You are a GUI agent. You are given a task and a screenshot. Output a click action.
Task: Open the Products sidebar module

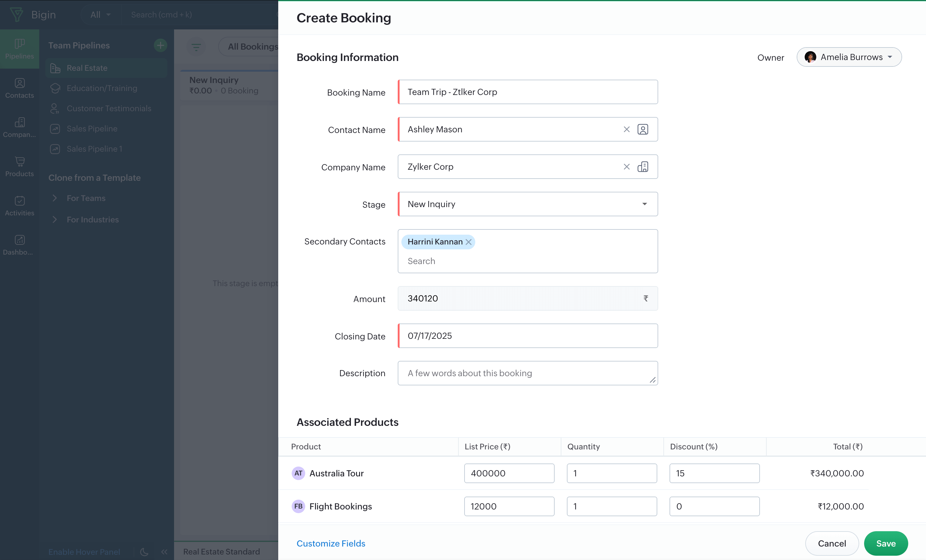pos(20,166)
